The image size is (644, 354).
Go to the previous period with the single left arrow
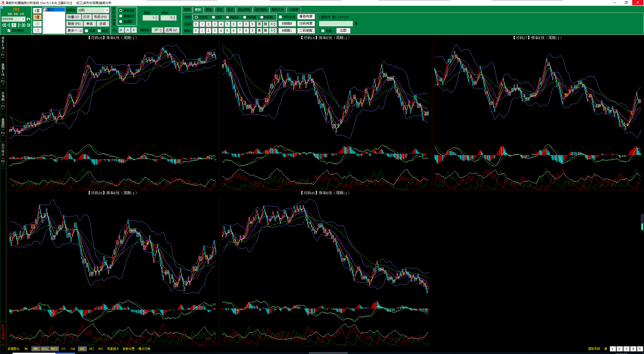[9, 25]
